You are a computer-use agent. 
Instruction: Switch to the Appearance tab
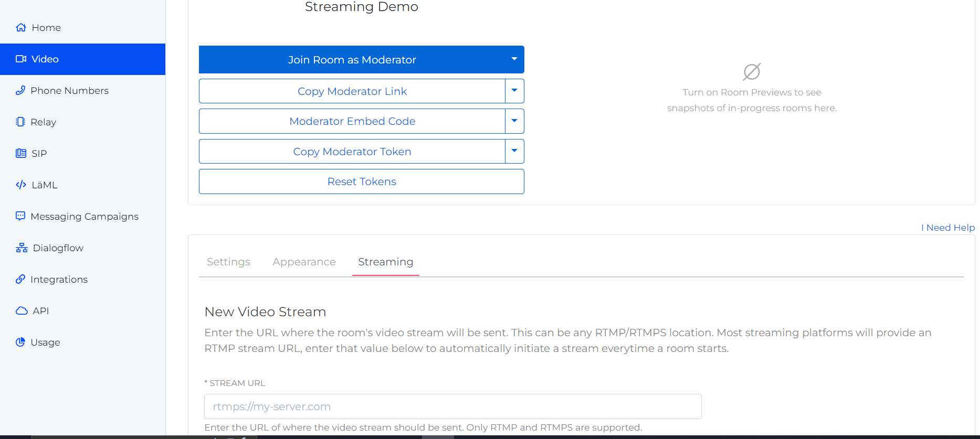pos(304,262)
